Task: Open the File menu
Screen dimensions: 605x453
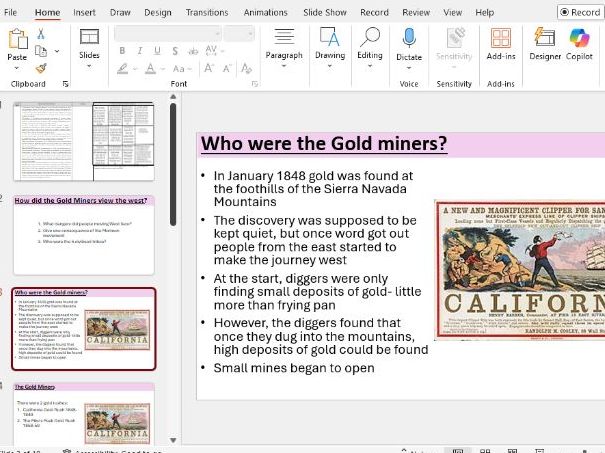Action: coord(10,12)
